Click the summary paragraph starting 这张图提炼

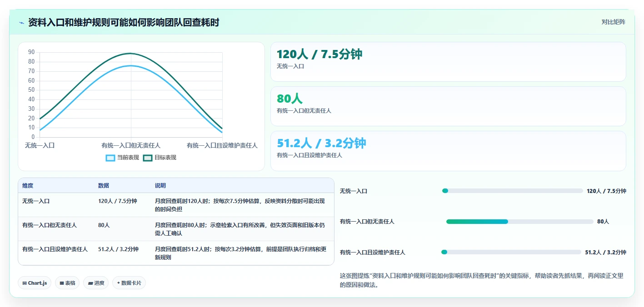(482, 280)
